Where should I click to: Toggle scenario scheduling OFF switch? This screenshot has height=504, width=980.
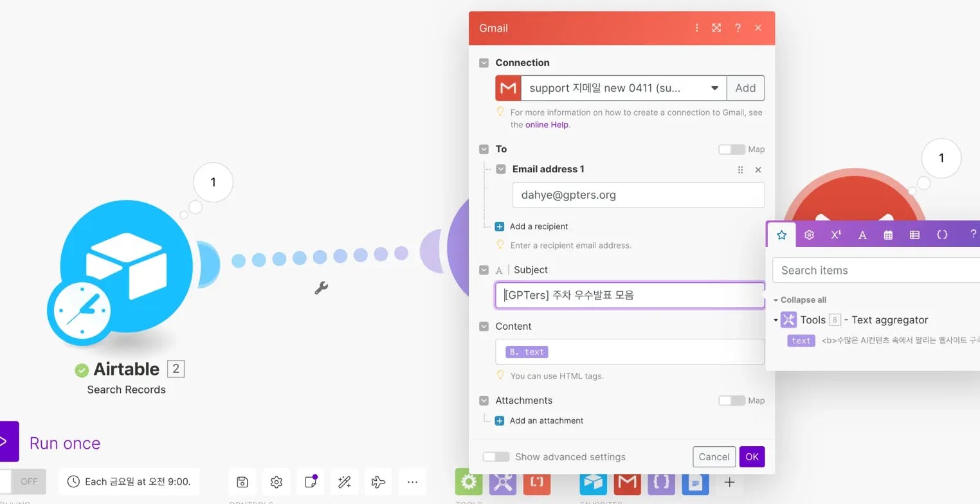(23, 482)
